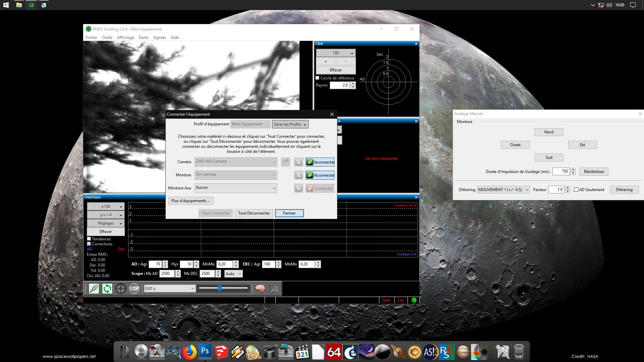Click the USB connect equipment icon

(x=94, y=289)
